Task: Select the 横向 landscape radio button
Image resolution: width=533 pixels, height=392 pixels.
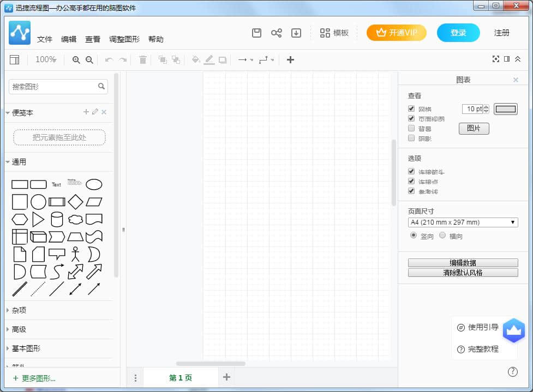Action: [x=442, y=236]
